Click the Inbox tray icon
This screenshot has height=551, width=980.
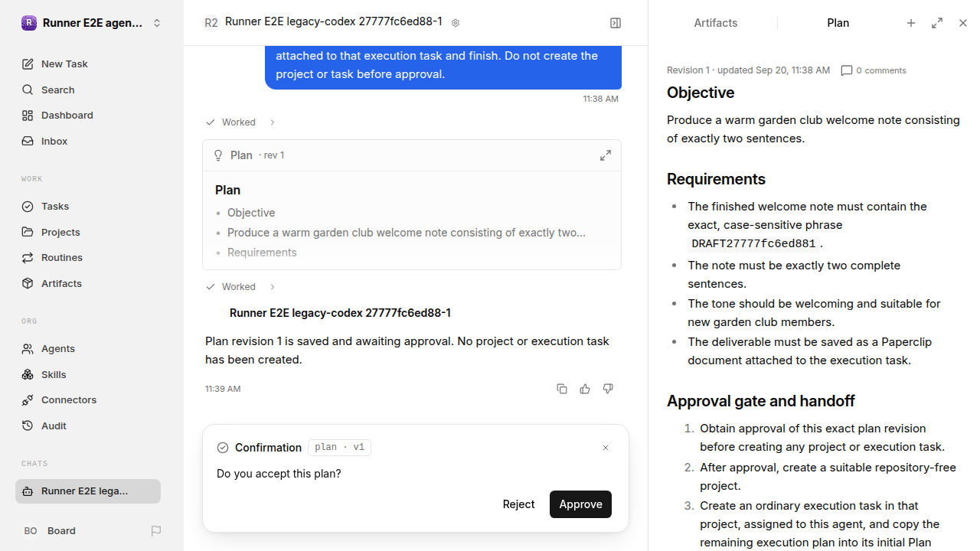click(x=28, y=142)
